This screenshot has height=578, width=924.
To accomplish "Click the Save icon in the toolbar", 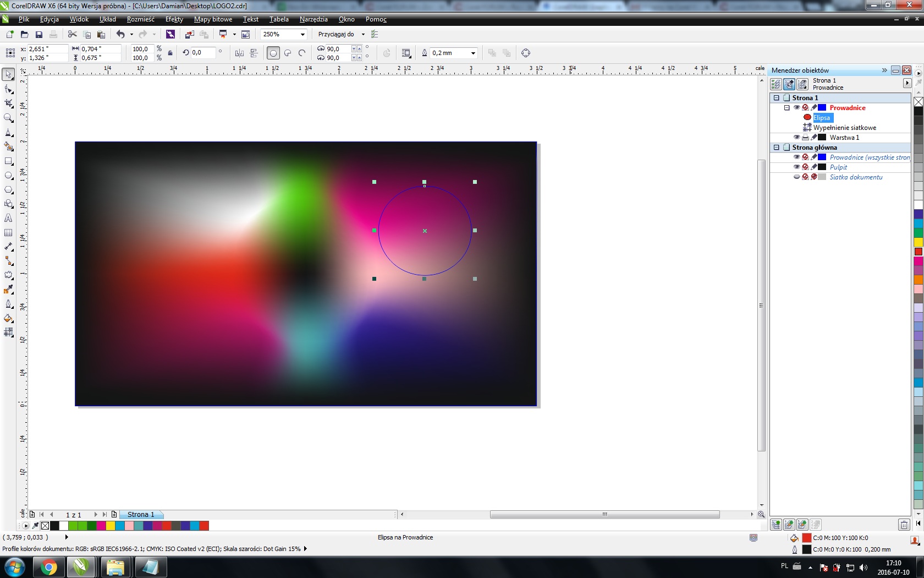I will [x=38, y=34].
